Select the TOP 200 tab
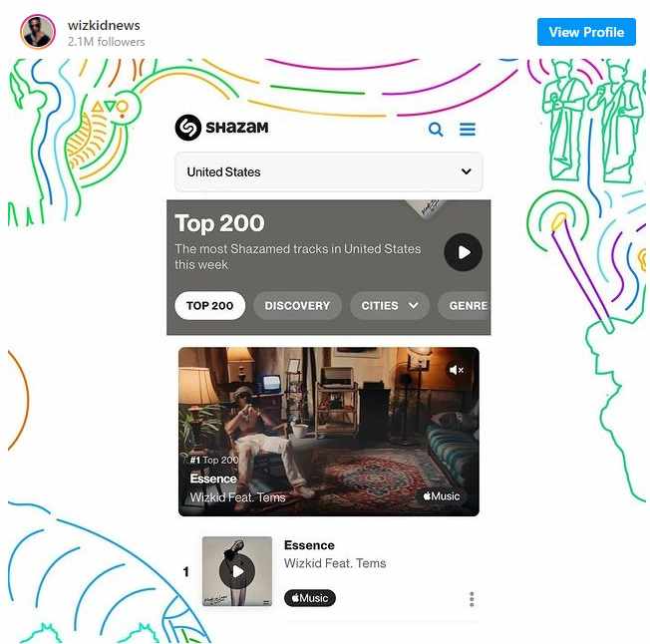 (209, 306)
